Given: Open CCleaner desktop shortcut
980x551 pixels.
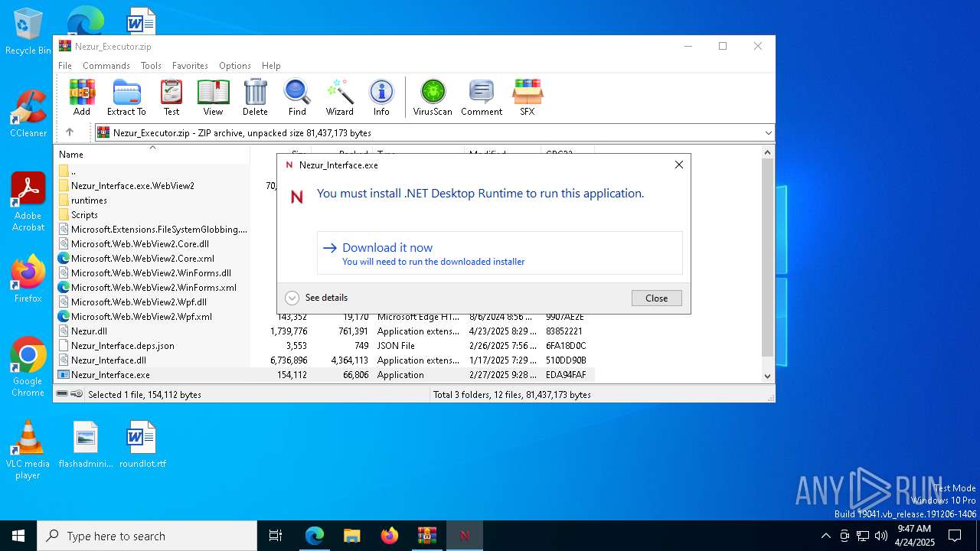Looking at the screenshot, I should click(x=28, y=113).
